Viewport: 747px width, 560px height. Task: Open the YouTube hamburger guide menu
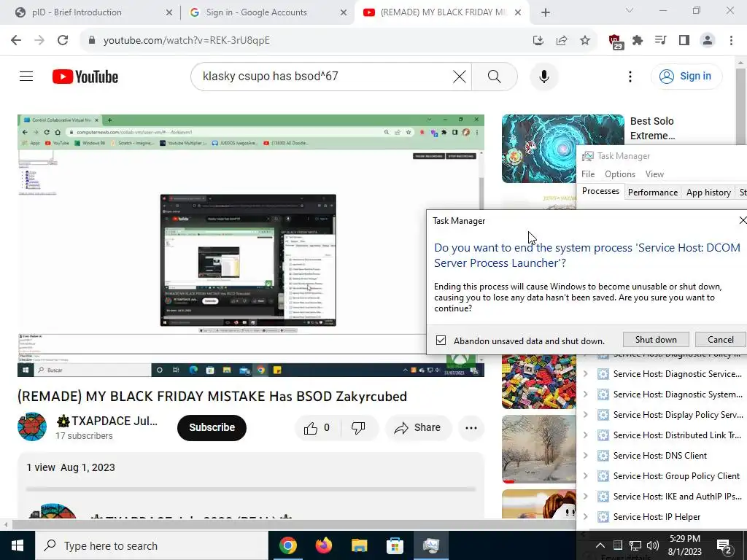coord(26,76)
